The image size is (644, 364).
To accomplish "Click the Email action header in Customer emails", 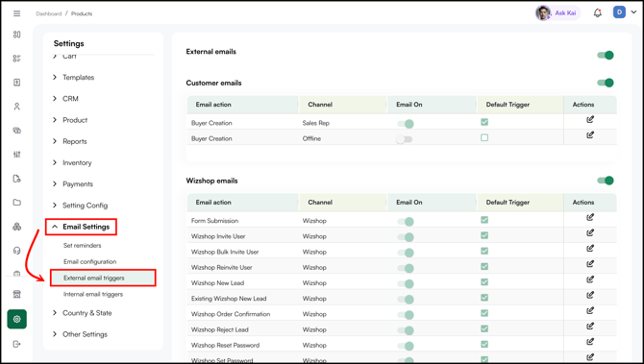I will pos(213,105).
